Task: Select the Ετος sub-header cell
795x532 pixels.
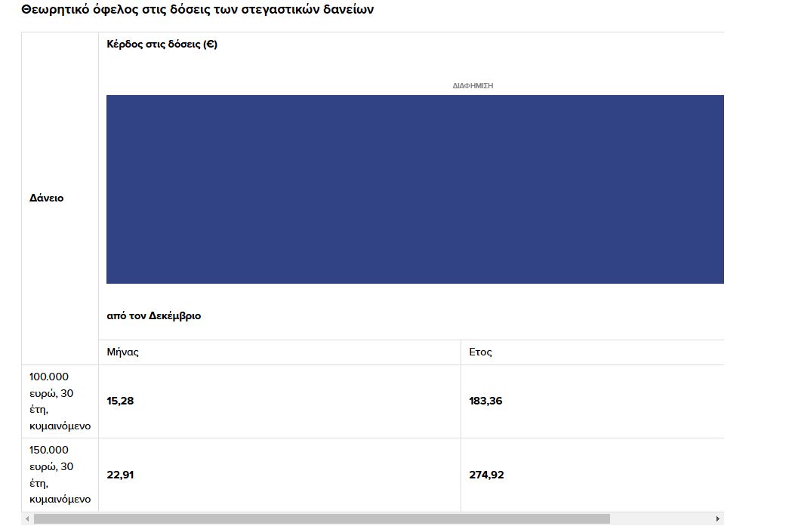Action: (481, 352)
